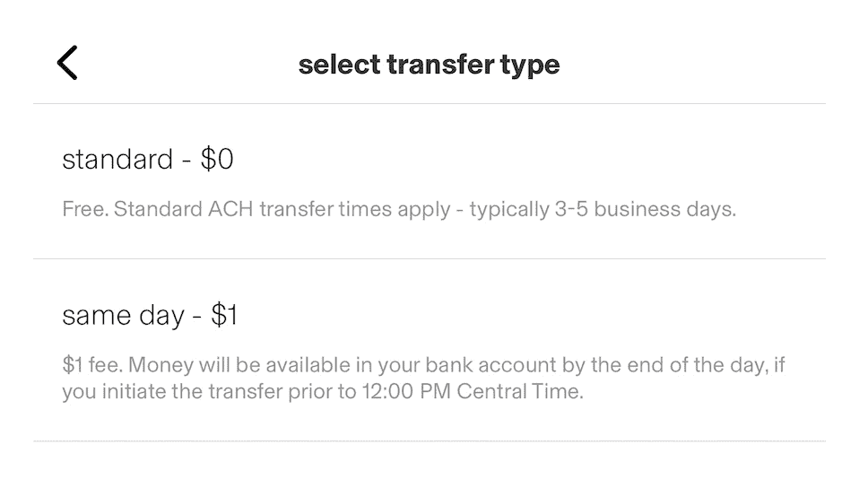The width and height of the screenshot is (868, 497).
Task: Click the free standard ACH description text
Action: point(398,211)
